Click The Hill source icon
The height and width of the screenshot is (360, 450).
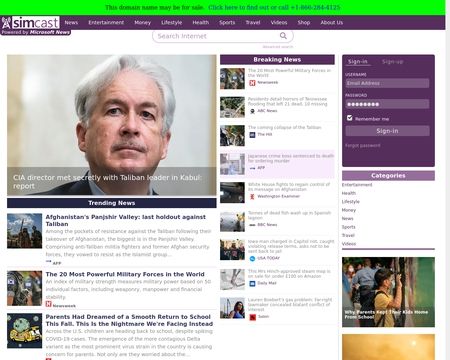click(252, 135)
